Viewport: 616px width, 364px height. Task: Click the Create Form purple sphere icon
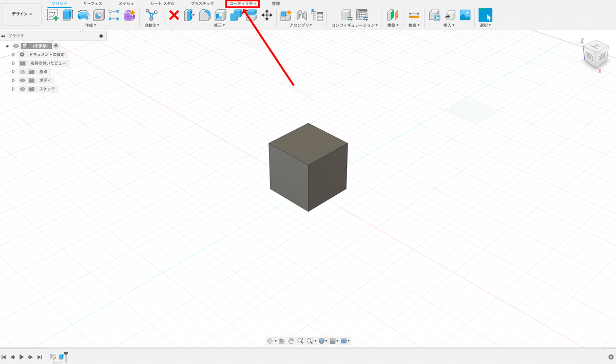pos(129,15)
